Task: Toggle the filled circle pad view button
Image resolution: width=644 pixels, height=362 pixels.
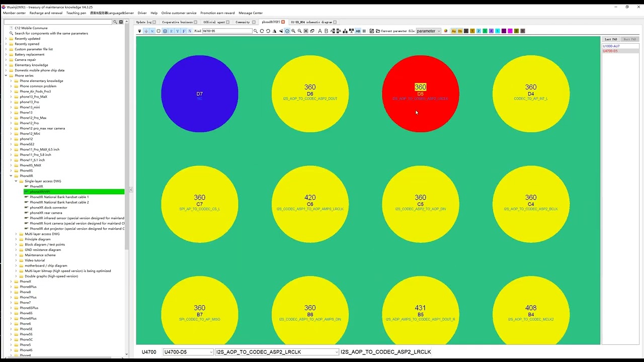Action: coord(165,31)
